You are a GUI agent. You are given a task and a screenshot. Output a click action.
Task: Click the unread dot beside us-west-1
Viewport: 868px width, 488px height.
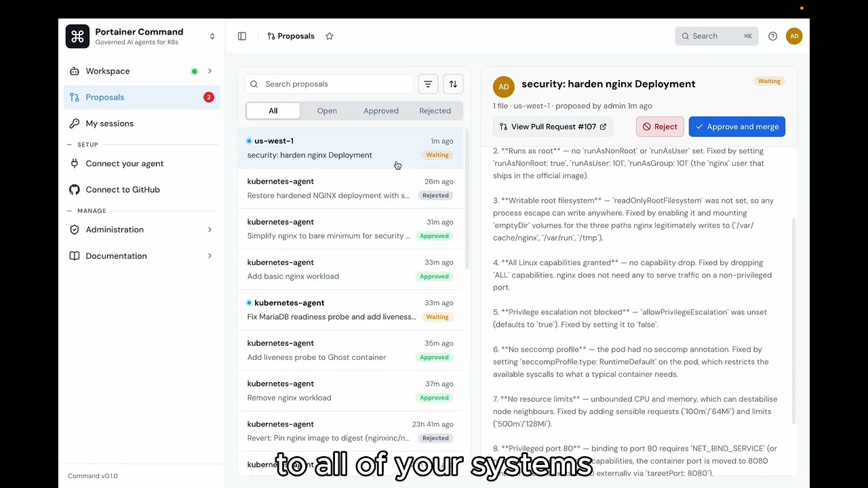[249, 141]
